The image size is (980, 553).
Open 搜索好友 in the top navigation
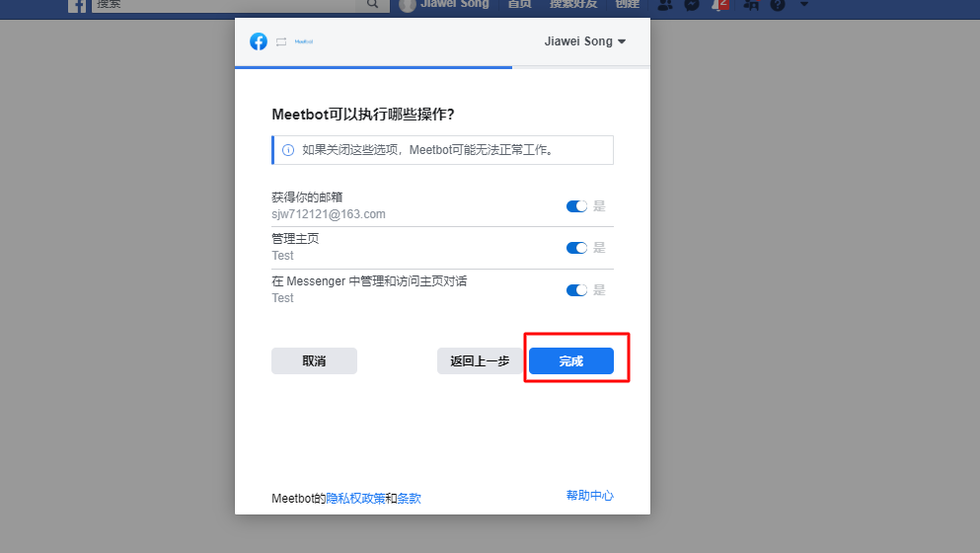point(573,4)
